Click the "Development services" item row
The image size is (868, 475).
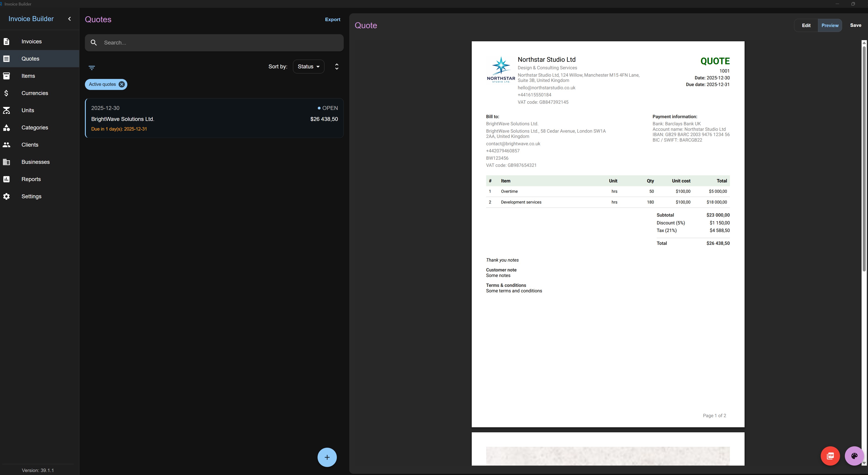608,202
